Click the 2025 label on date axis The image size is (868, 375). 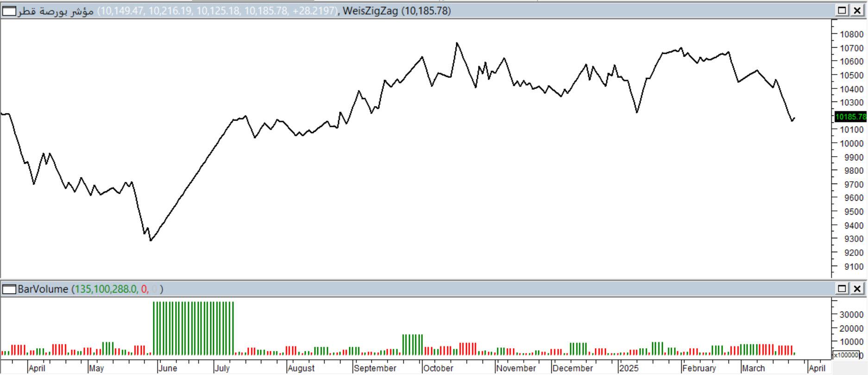pos(629,368)
